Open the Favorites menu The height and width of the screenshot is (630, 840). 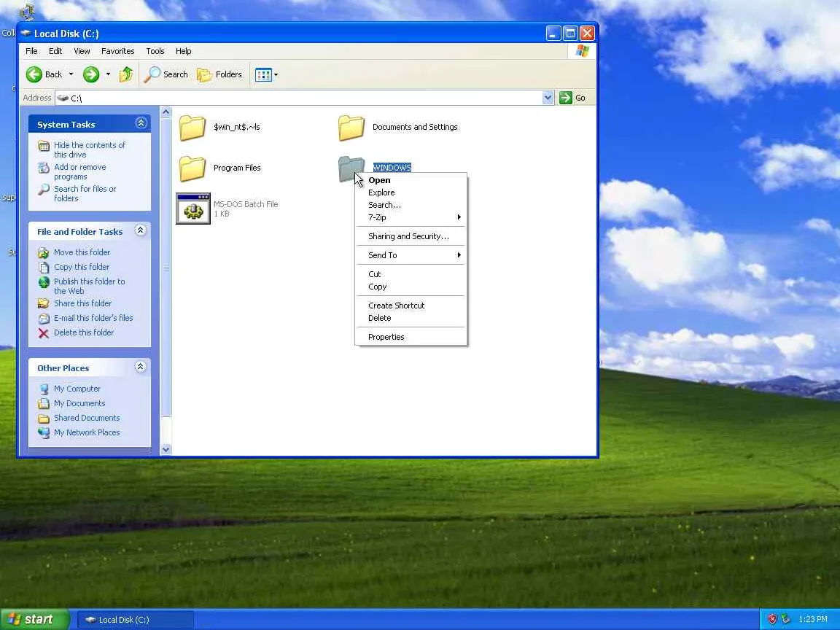(118, 51)
